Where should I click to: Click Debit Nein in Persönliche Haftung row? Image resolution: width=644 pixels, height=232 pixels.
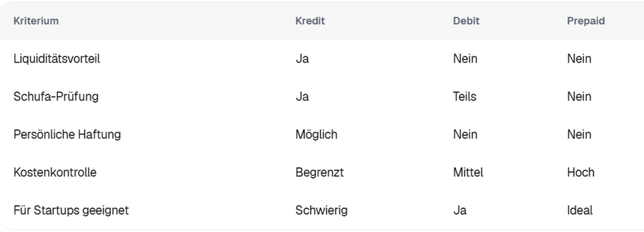(x=465, y=135)
